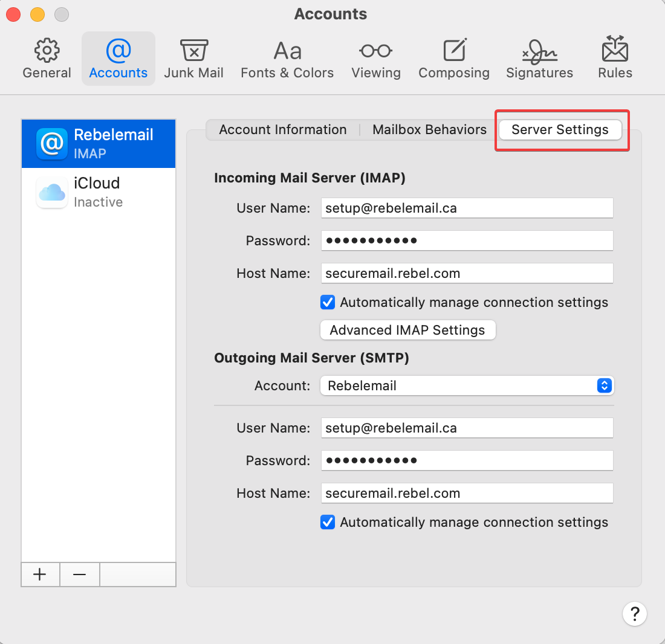Add a new account with plus button
665x644 pixels.
coord(41,575)
